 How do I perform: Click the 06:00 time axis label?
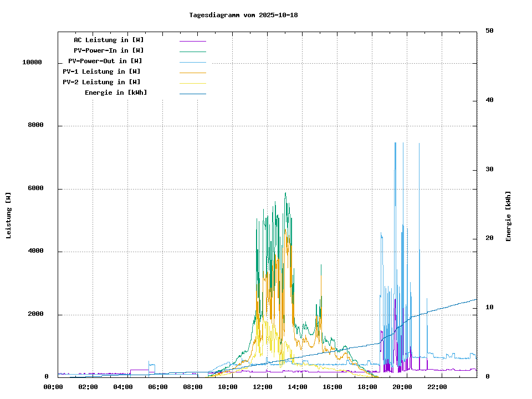[158, 387]
